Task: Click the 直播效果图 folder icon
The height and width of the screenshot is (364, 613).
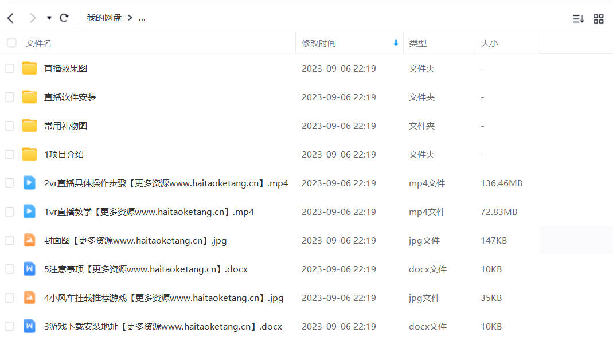Action: click(29, 68)
